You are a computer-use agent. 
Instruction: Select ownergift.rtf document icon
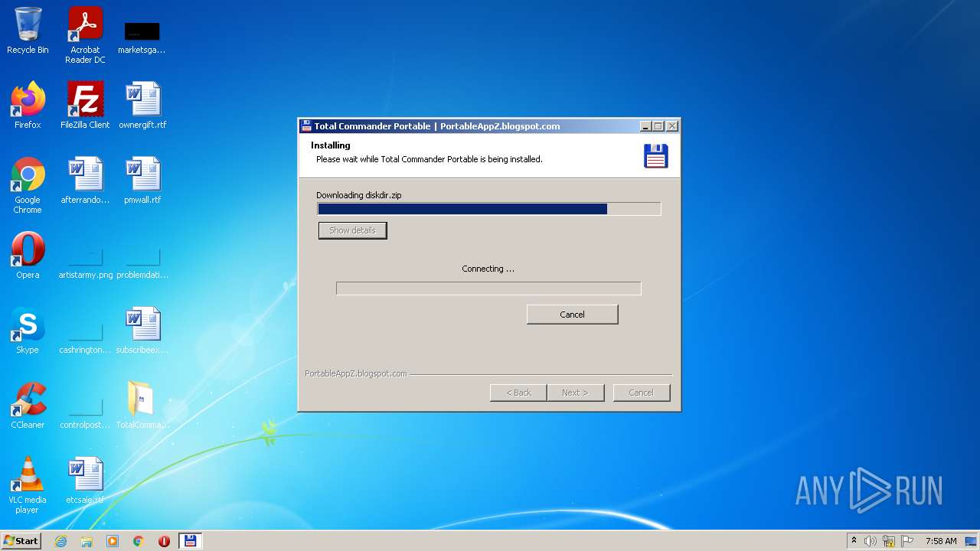(x=142, y=106)
